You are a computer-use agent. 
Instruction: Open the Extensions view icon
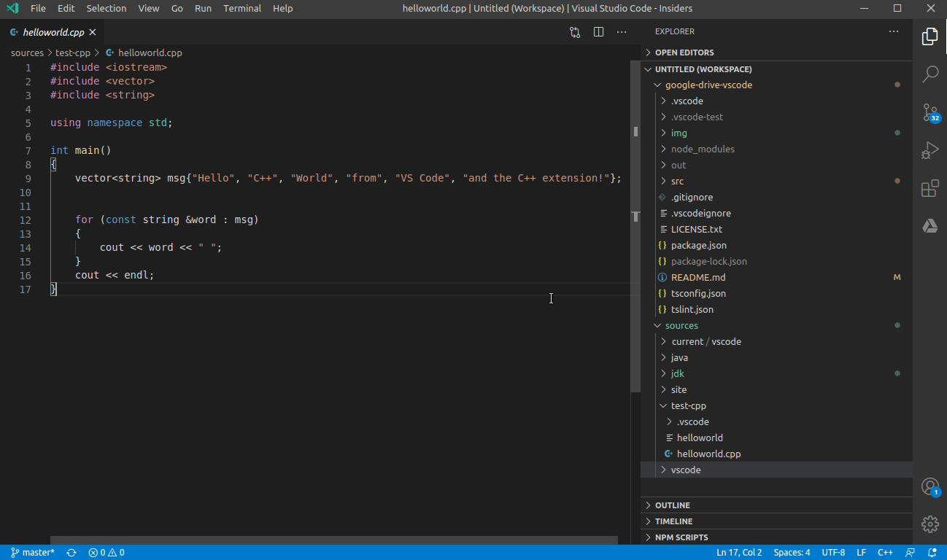point(929,189)
